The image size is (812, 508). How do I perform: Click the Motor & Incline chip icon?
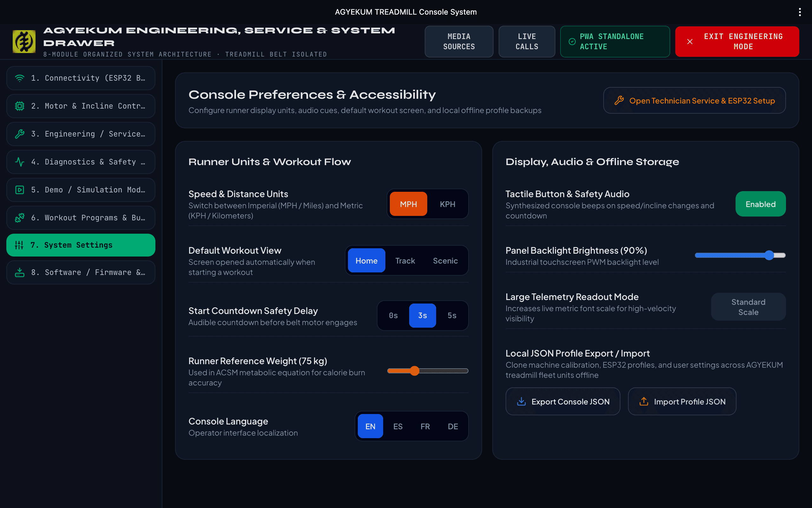point(20,106)
